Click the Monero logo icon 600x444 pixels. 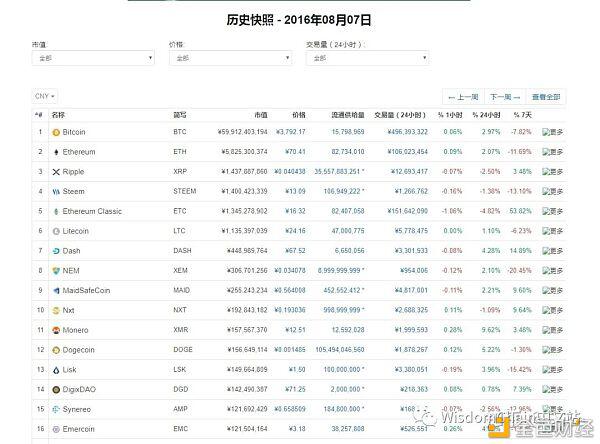click(56, 330)
